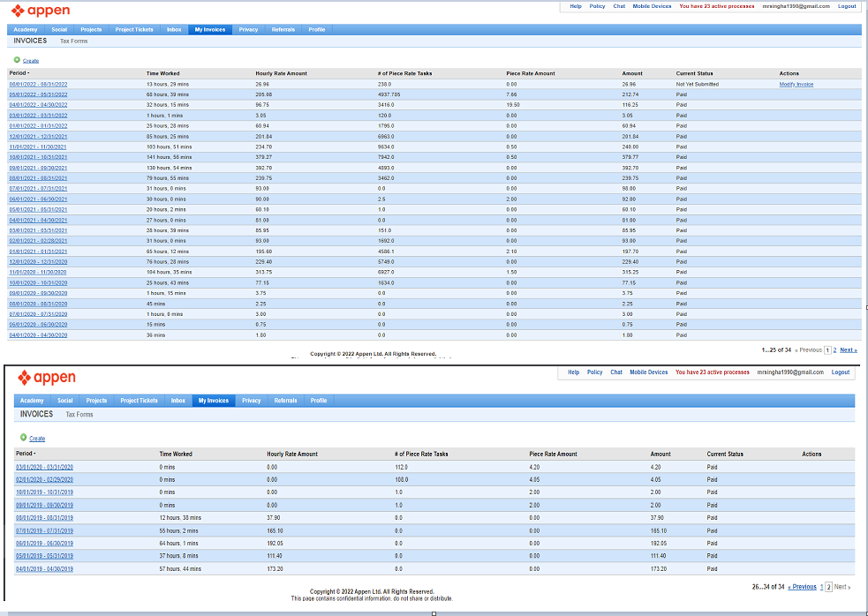This screenshot has width=868, height=616.
Task: Open invoice period 03/01/2022 - 03/31/2022
Action: 38,116
